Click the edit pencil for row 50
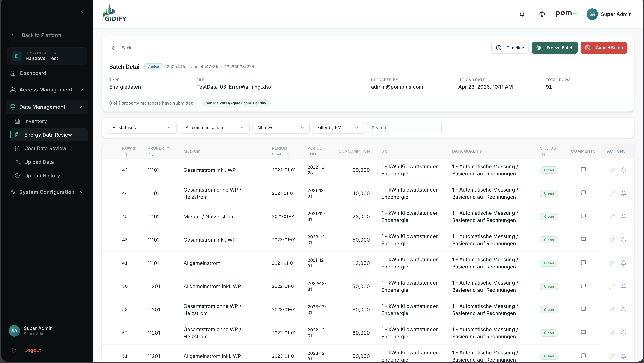The height and width of the screenshot is (363, 644). click(612, 286)
